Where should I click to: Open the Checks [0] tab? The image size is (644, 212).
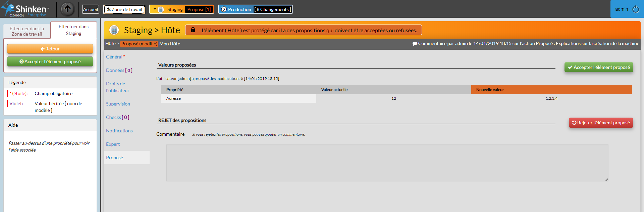pyautogui.click(x=117, y=117)
